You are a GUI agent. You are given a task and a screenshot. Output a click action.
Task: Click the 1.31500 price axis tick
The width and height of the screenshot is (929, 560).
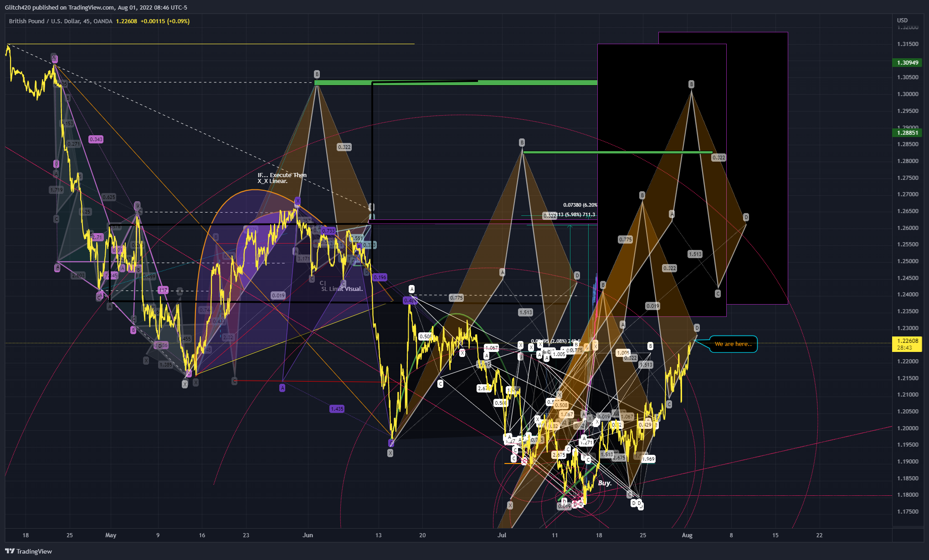click(x=907, y=44)
